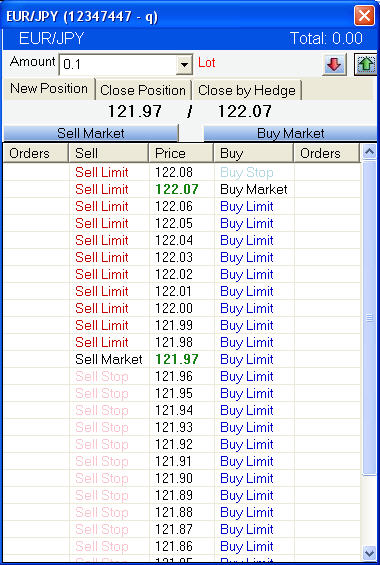The height and width of the screenshot is (565, 380).
Task: Close the EUR/JPY order window
Action: 364,15
